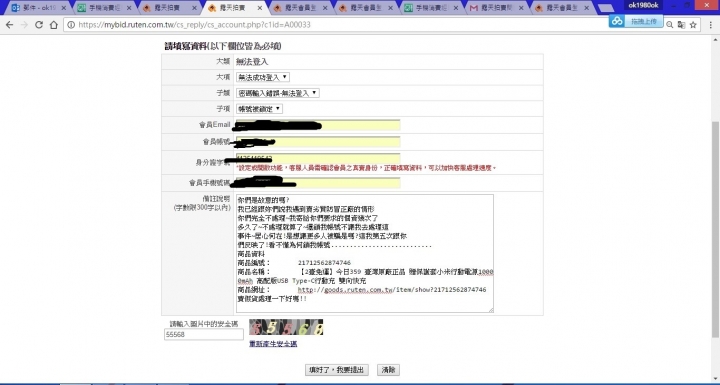Click the 大類 value 無法登入
The height and width of the screenshot is (385, 720).
click(x=252, y=62)
